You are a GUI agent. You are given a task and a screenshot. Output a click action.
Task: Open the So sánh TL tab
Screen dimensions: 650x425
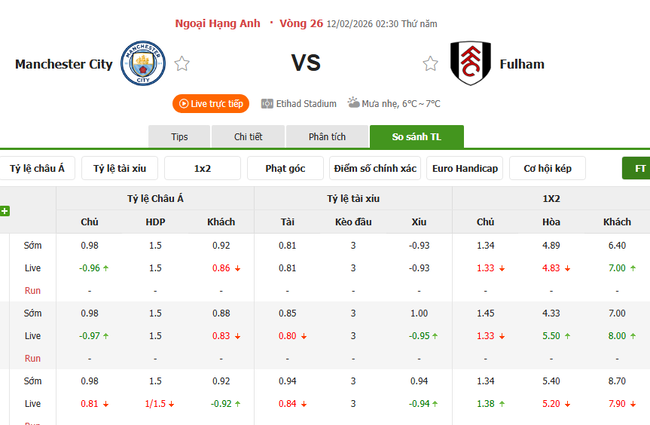(416, 137)
